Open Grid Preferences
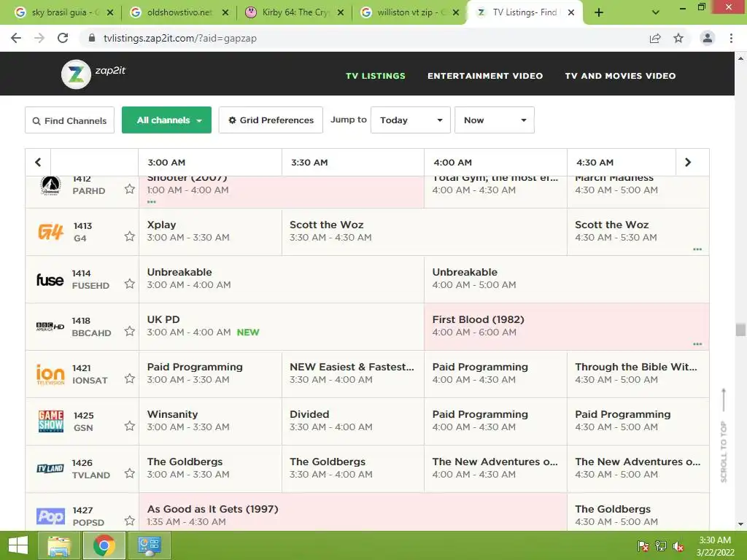 click(x=271, y=120)
